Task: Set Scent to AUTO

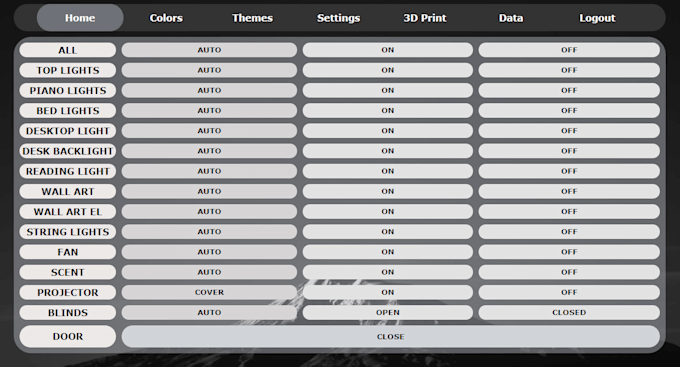Action: [x=209, y=272]
